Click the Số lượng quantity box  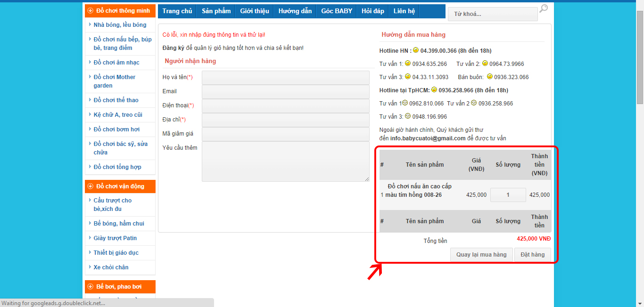click(x=508, y=195)
